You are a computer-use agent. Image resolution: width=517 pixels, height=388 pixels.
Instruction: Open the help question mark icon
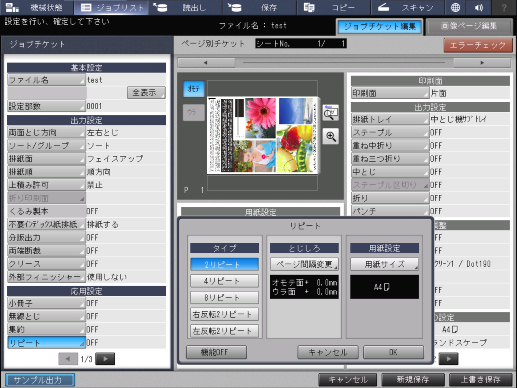coord(504,7)
